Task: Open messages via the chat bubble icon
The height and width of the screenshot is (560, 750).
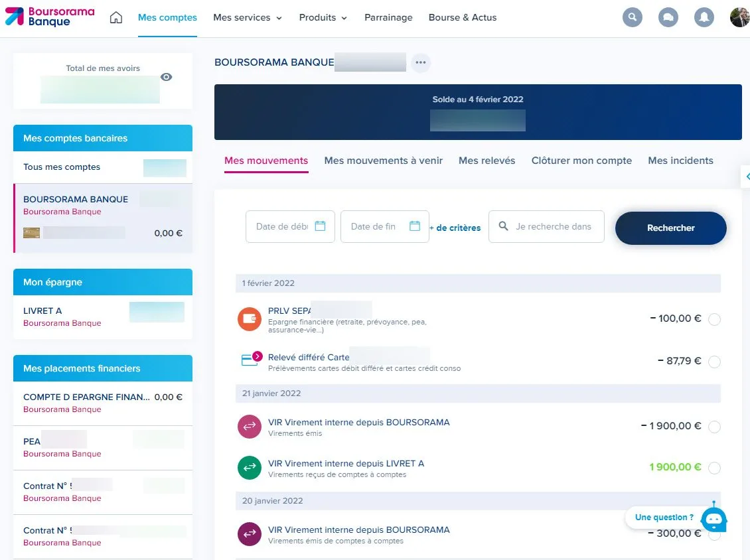Action: (x=668, y=17)
